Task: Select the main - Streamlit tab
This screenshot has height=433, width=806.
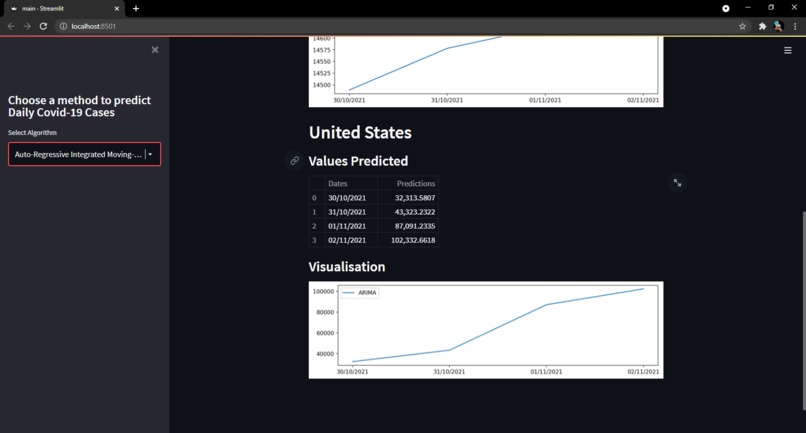Action: (x=63, y=9)
